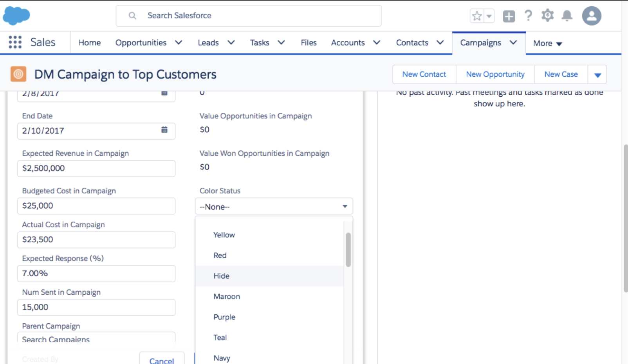Click the New Opportunity button

coord(495,74)
